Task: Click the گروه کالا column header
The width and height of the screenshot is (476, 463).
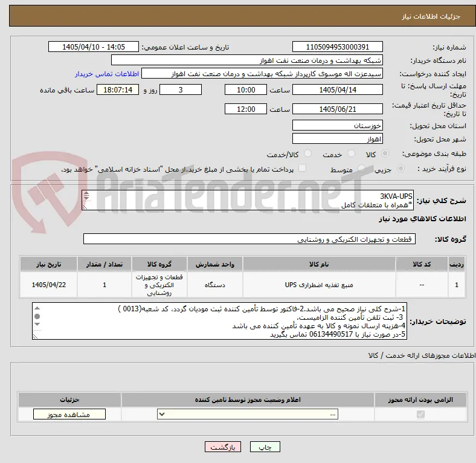Action: click(x=159, y=264)
